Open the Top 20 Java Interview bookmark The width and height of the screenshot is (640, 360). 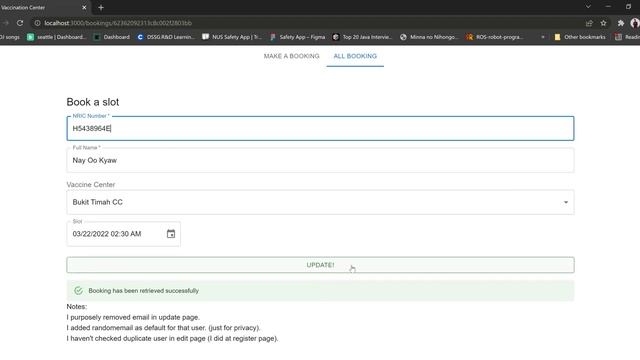pyautogui.click(x=362, y=37)
